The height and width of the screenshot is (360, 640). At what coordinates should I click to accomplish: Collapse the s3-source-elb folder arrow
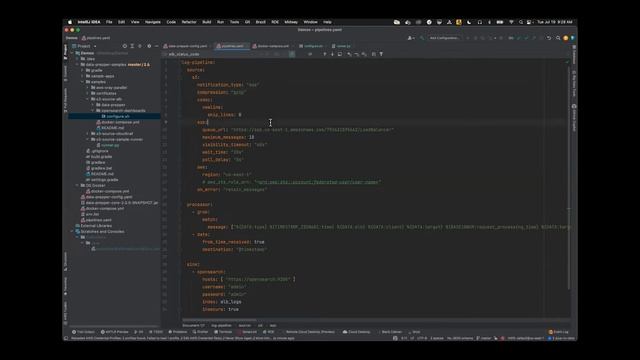point(87,99)
